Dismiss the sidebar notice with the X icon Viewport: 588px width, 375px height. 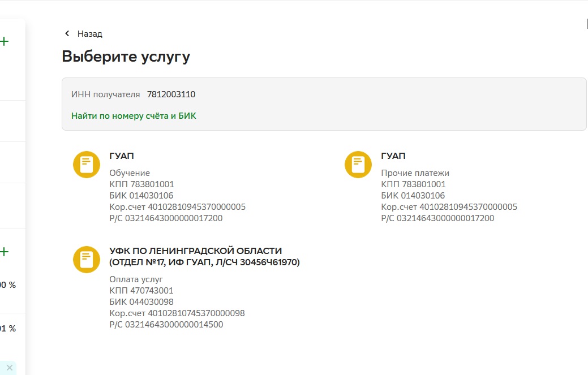10,368
